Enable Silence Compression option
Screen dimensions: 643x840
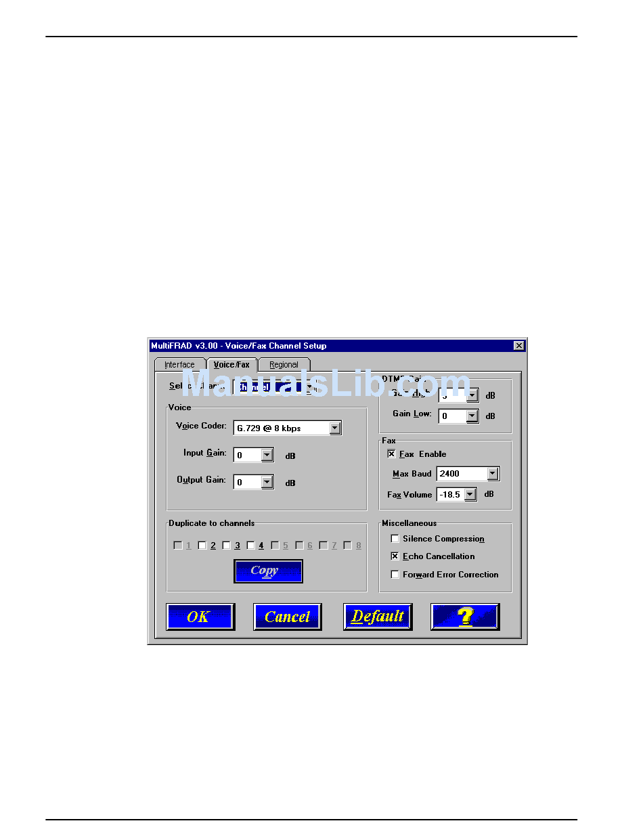click(x=395, y=539)
